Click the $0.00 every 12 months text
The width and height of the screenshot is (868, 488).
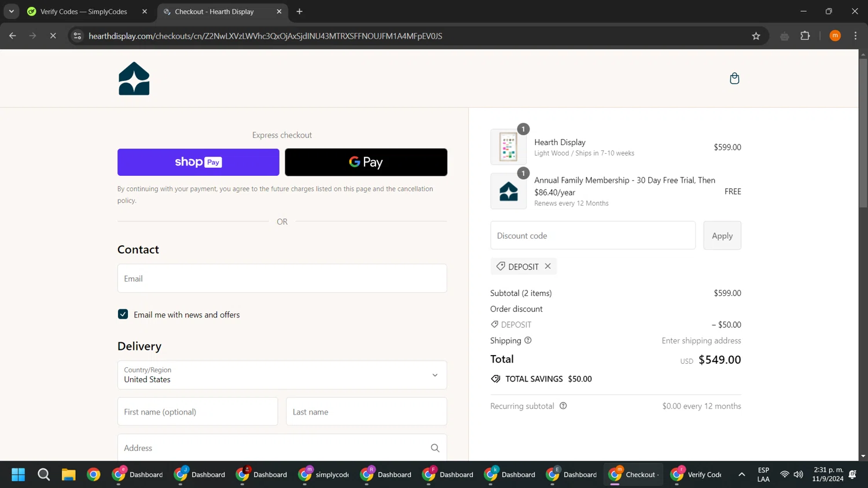tap(701, 406)
